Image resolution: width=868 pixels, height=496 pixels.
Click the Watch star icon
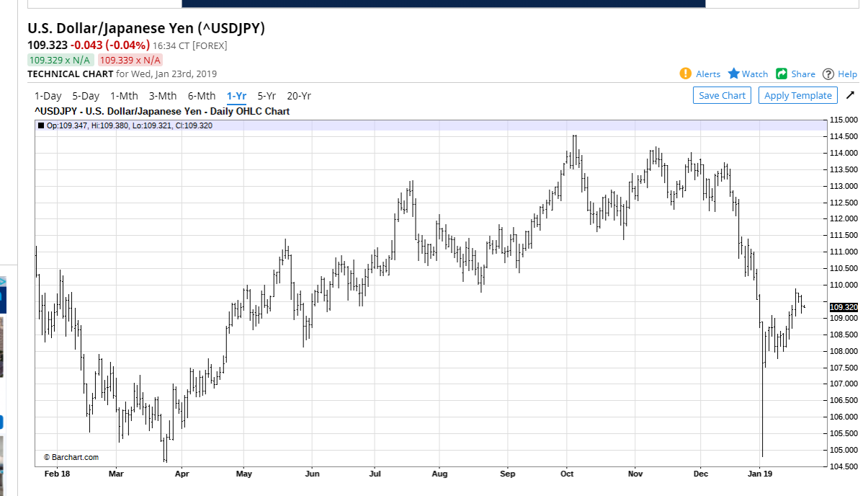point(734,74)
